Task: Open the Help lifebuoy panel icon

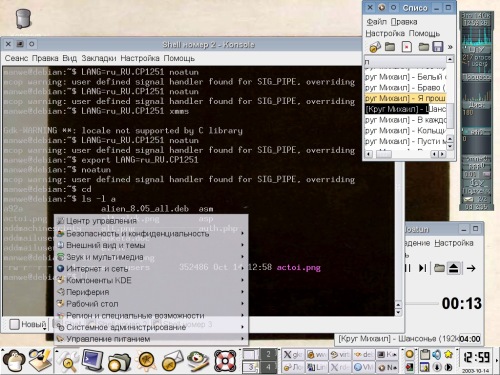Action: [225, 361]
